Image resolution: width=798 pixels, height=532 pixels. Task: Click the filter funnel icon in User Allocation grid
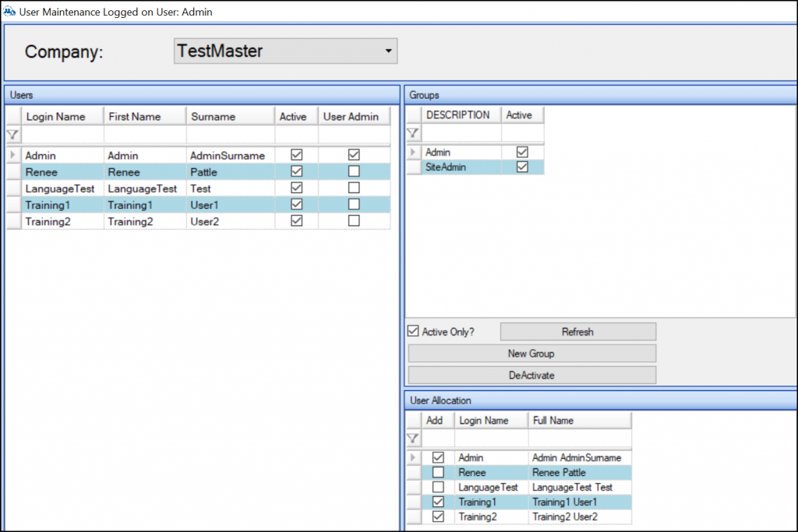click(413, 438)
